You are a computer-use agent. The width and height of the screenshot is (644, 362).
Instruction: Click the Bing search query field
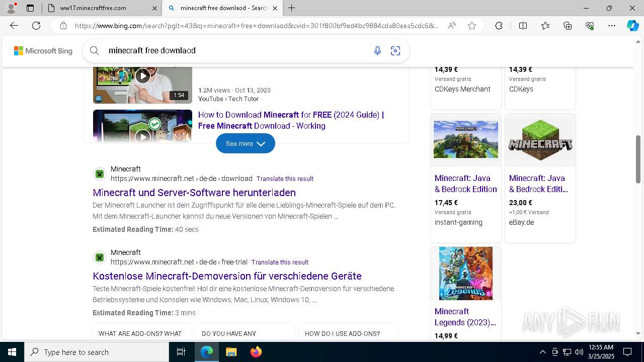tap(236, 50)
